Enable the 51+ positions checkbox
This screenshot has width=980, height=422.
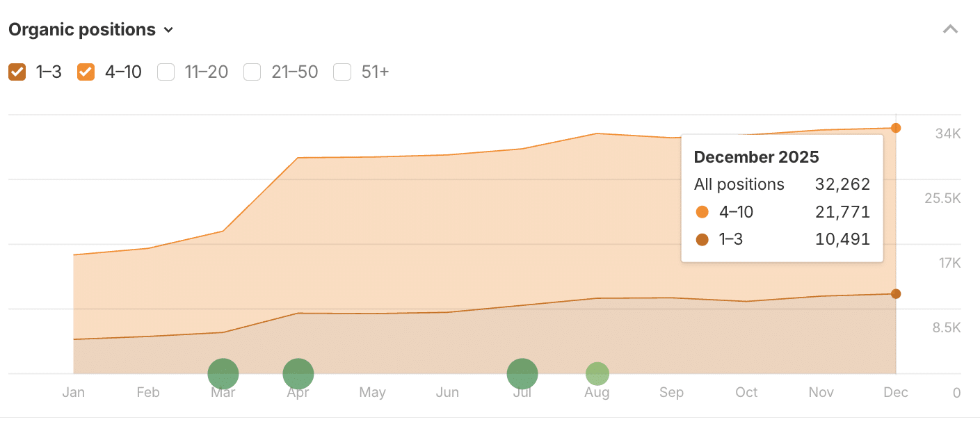342,72
